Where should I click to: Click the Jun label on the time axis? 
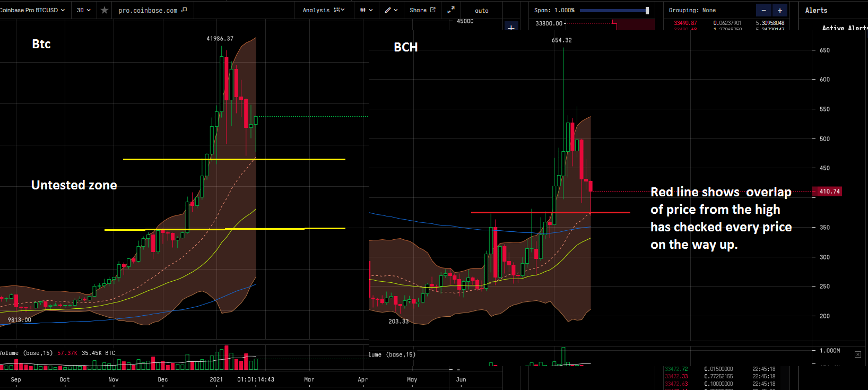point(461,379)
